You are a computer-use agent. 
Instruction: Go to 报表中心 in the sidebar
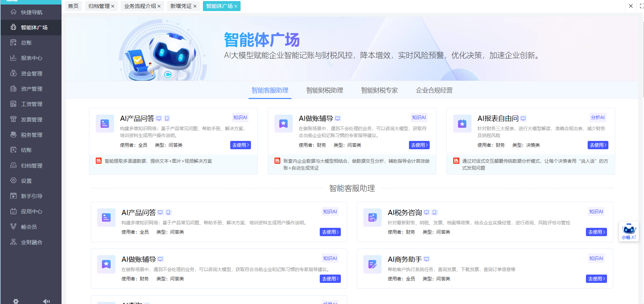[x=31, y=58]
